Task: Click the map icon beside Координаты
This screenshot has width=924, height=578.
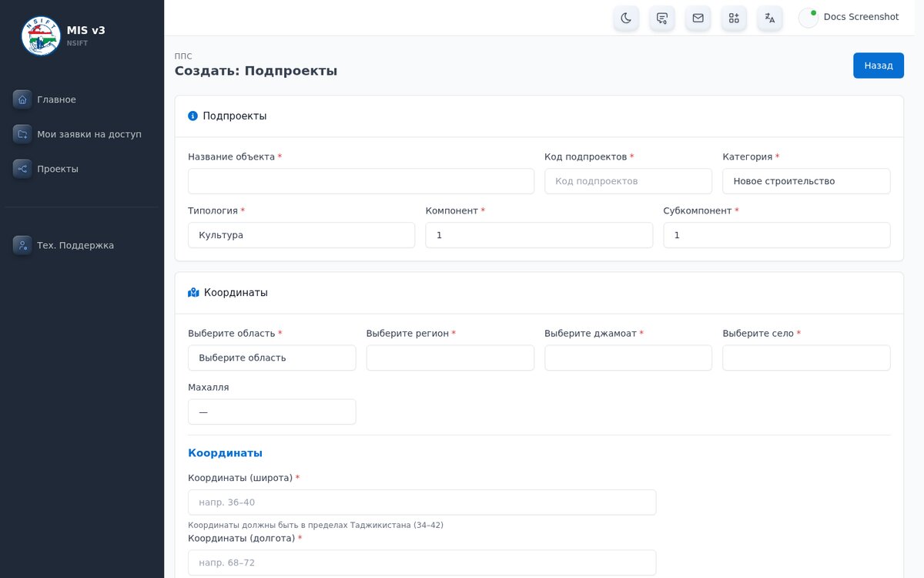Action: tap(193, 293)
